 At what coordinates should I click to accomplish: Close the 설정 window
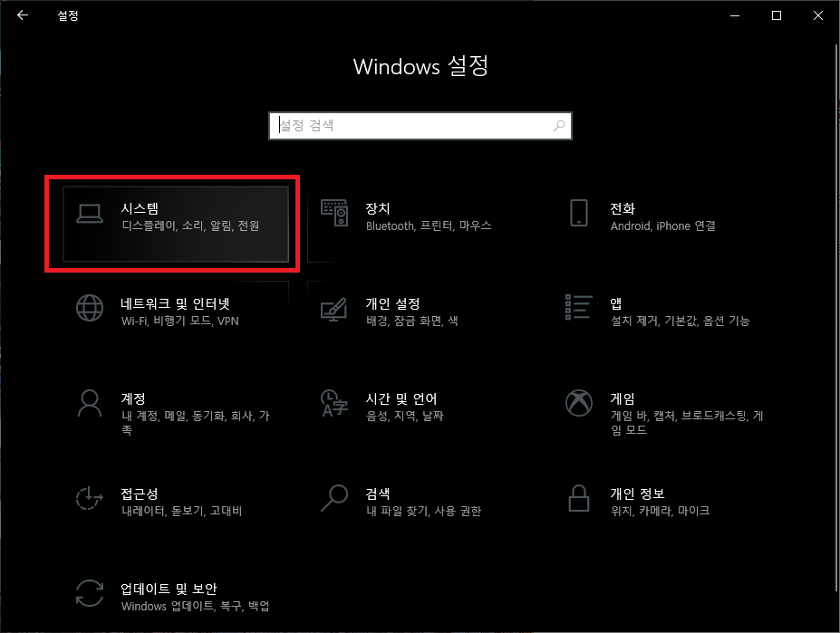[818, 15]
